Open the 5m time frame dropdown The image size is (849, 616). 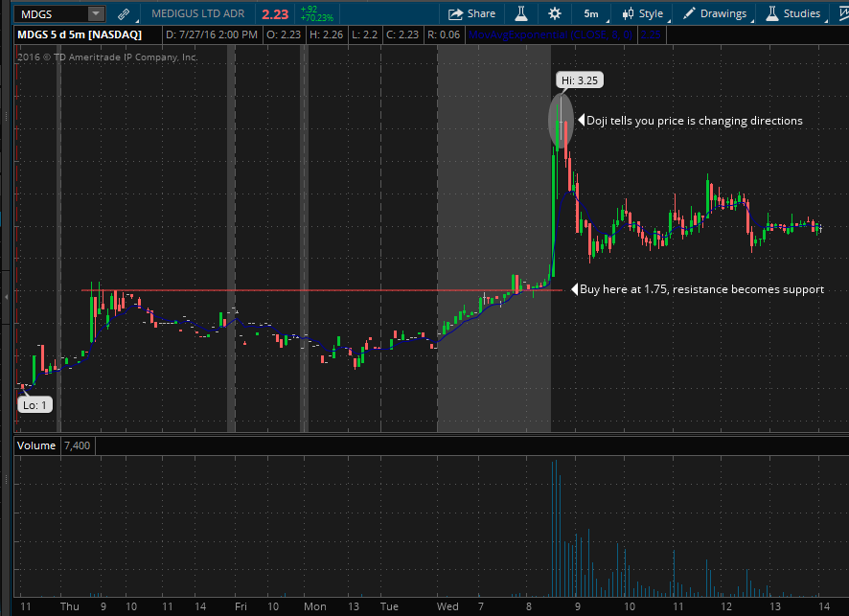[x=591, y=13]
